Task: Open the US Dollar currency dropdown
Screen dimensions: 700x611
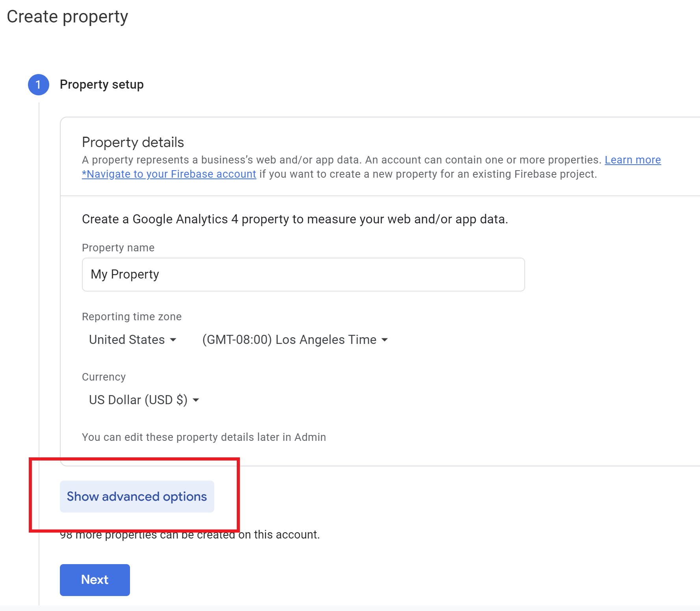Action: (x=144, y=400)
